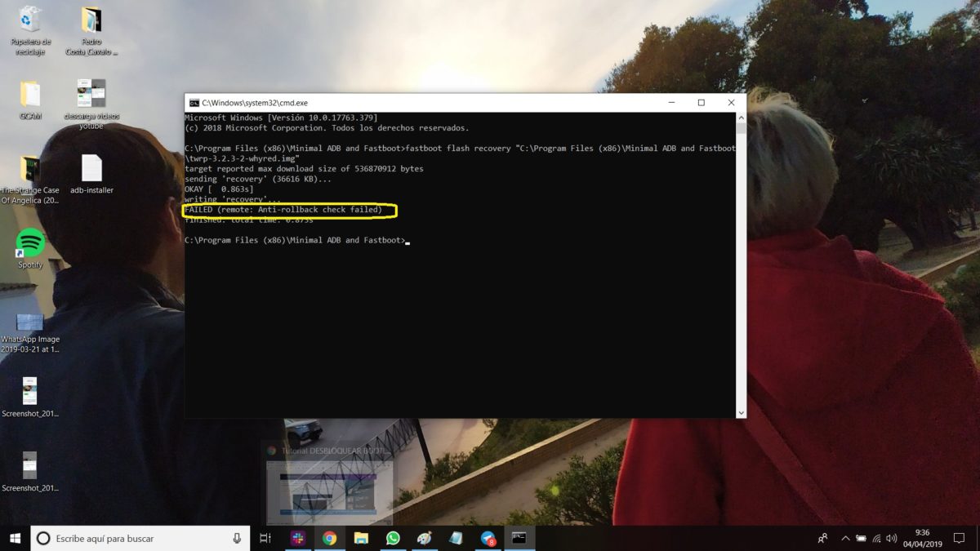Click the "sending 'recovery' (36616 KB)..." line

258,179
